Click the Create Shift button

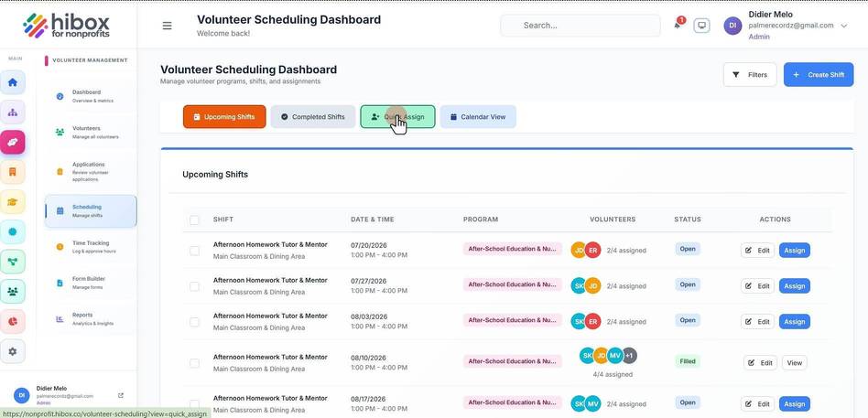pyautogui.click(x=819, y=75)
